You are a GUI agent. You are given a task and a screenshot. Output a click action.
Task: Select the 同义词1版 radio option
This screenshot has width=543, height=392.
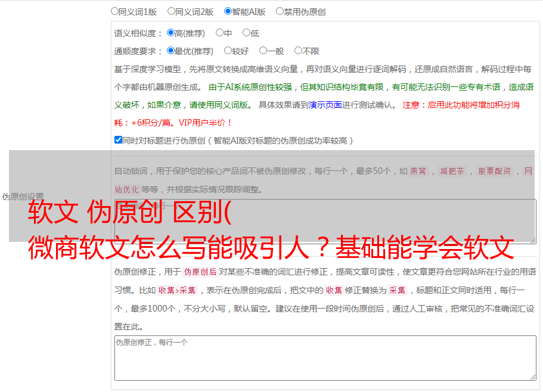pos(114,11)
